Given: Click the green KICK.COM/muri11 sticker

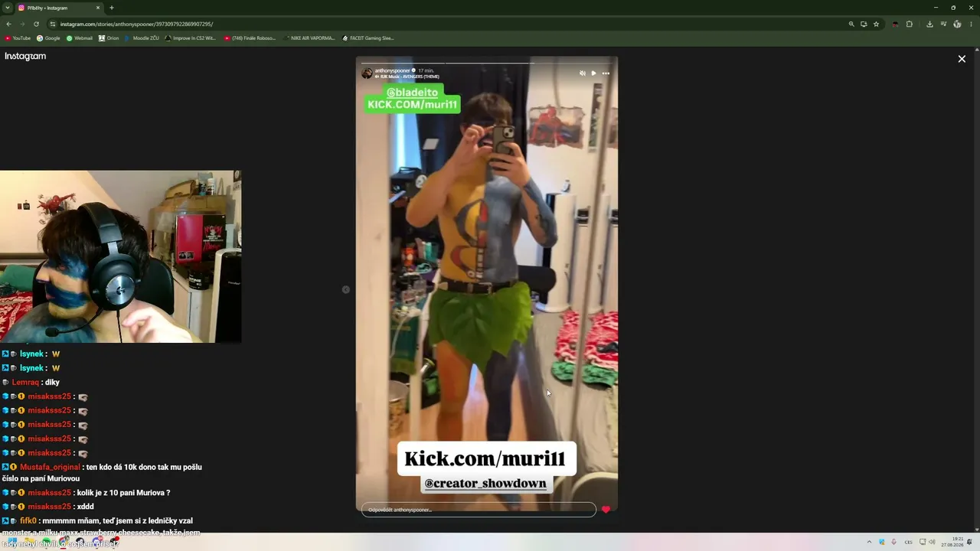Looking at the screenshot, I should click(413, 105).
